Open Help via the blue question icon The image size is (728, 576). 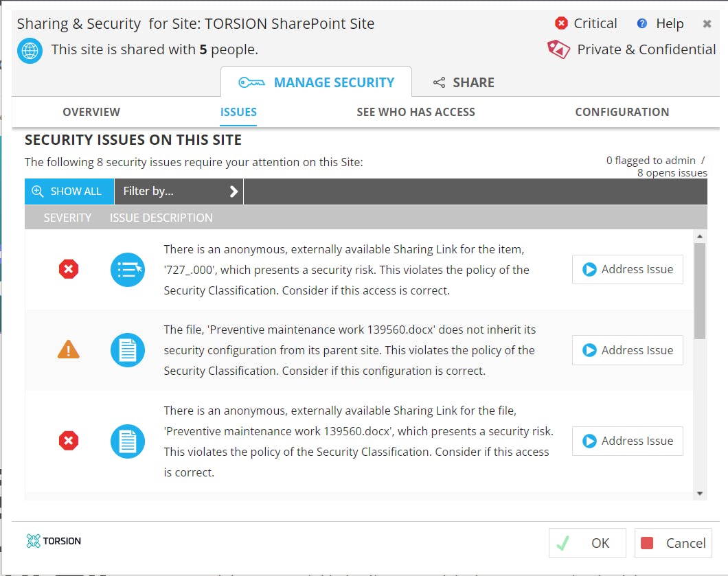tap(641, 23)
